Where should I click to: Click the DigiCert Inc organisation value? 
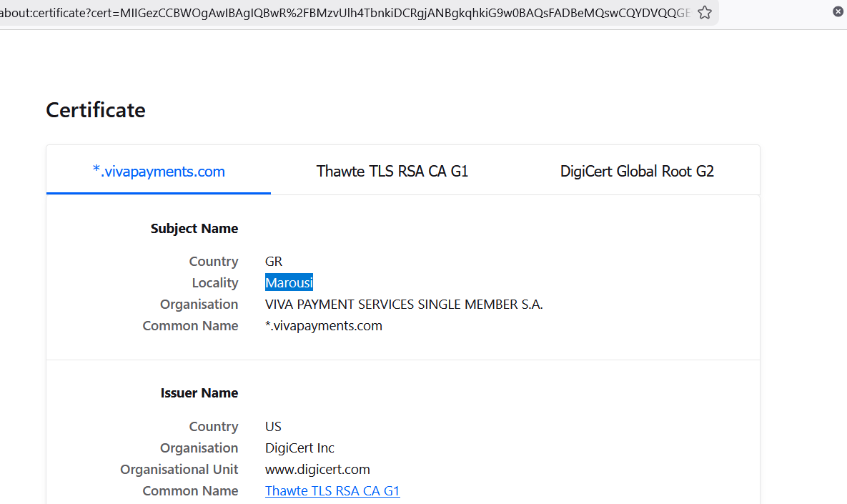pos(299,448)
